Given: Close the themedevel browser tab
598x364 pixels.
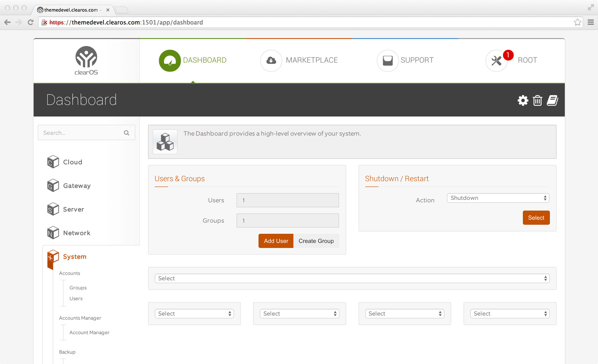Looking at the screenshot, I should tap(108, 10).
